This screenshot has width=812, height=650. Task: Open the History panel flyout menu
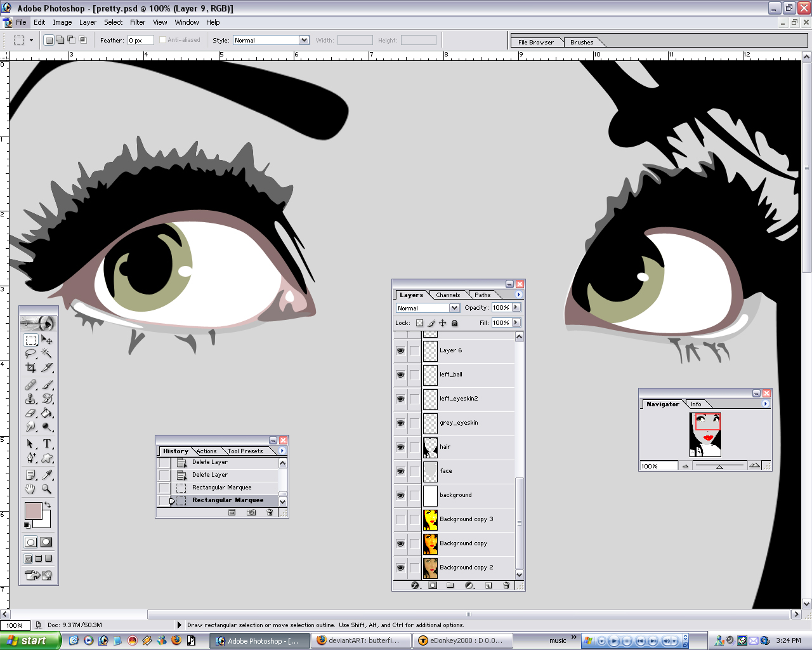point(282,451)
